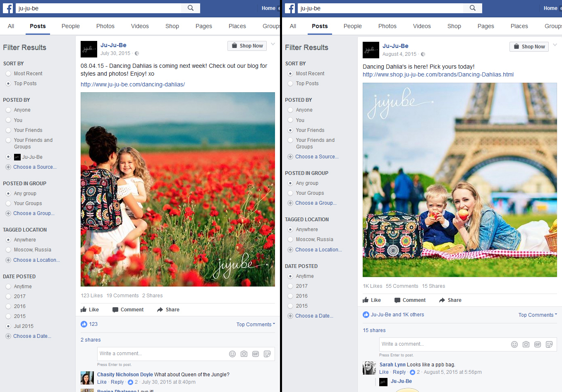The width and height of the screenshot is (562, 392).
Task: Click Shop Now on August 4 post
Action: pos(529,47)
